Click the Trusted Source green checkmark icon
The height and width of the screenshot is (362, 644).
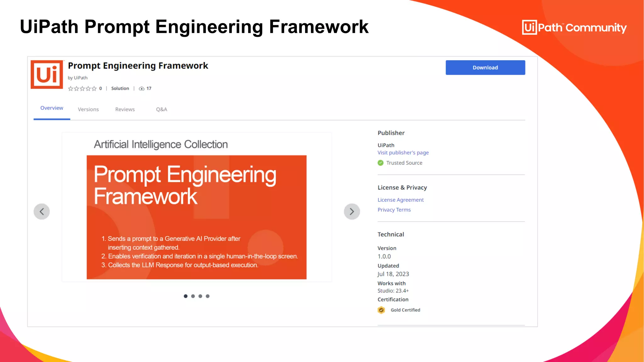coord(380,163)
